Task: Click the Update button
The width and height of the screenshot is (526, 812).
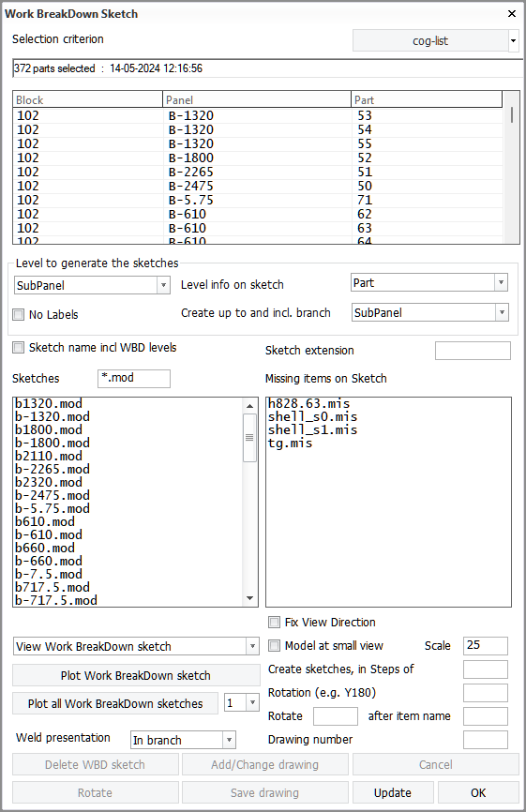Action: click(x=393, y=793)
